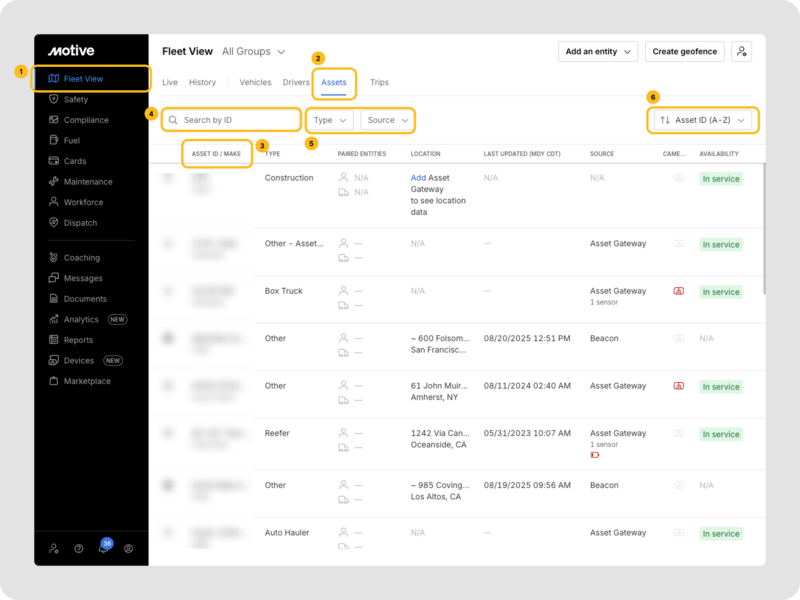Click Beacon source in 08/19/2025 row
The height and width of the screenshot is (600, 800).
(604, 485)
